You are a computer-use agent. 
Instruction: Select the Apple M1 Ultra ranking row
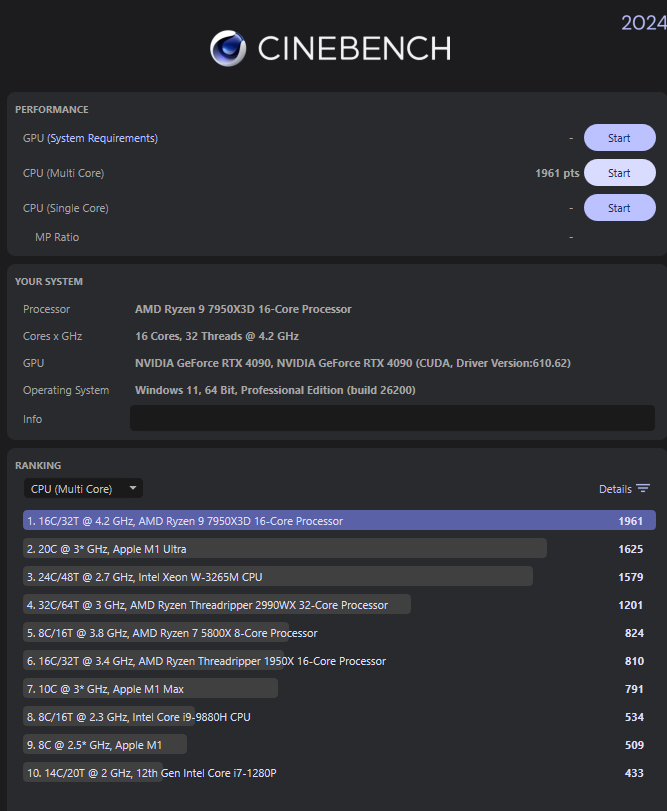pyautogui.click(x=339, y=548)
